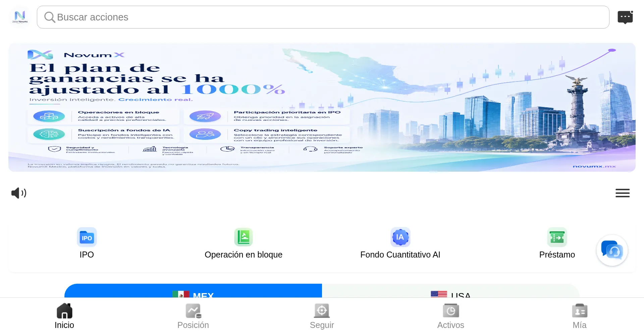Viewport: 644px width, 333px height.
Task: Click the magnifier search icon
Action: [x=50, y=17]
